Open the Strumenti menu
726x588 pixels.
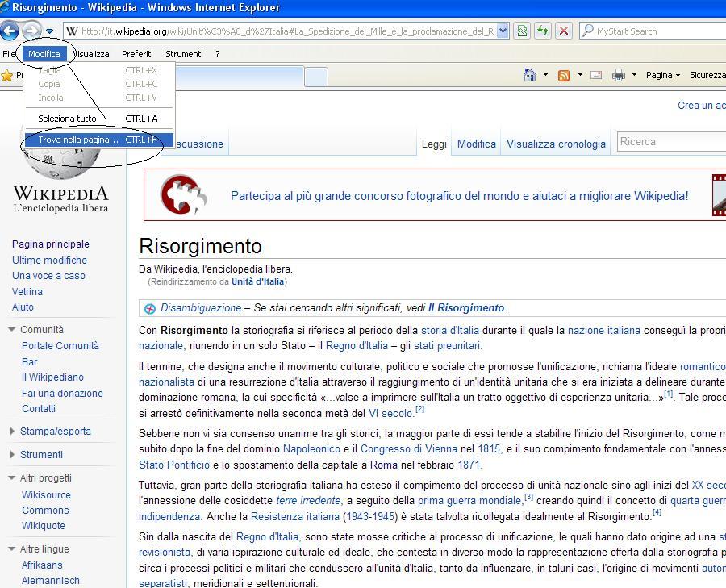184,54
